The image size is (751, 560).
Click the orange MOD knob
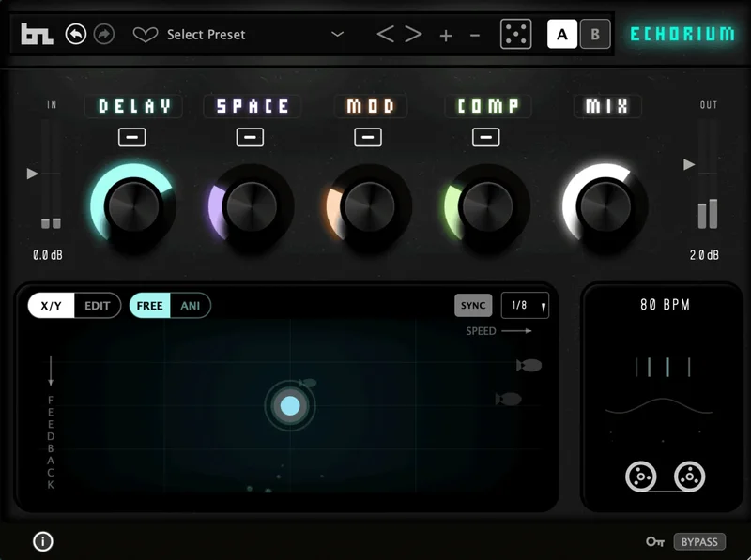tap(369, 206)
